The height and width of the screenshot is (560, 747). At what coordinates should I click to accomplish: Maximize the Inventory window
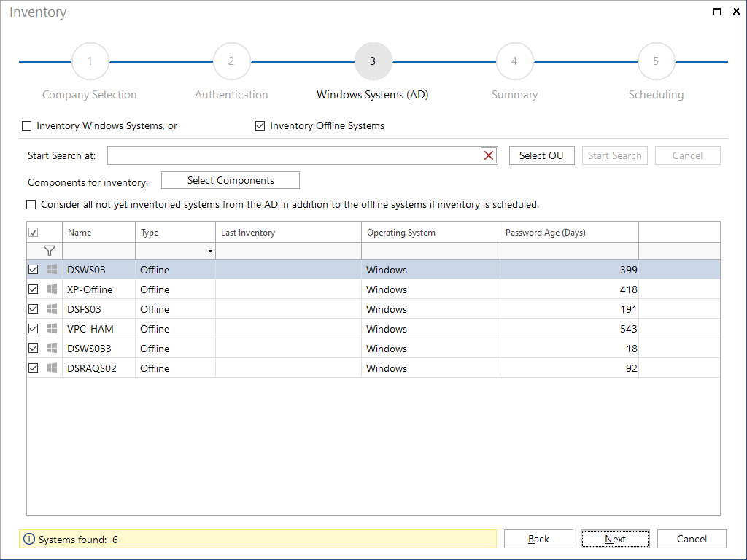tap(716, 12)
